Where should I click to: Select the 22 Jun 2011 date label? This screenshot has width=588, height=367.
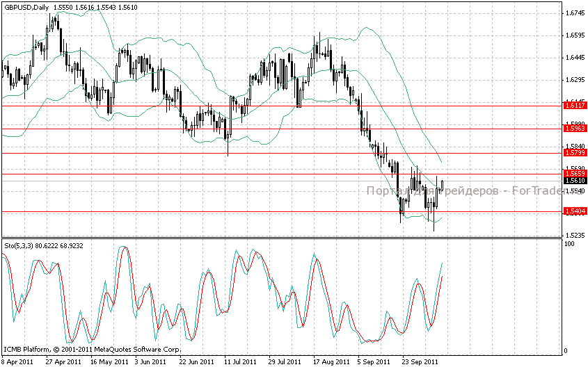[x=196, y=361]
